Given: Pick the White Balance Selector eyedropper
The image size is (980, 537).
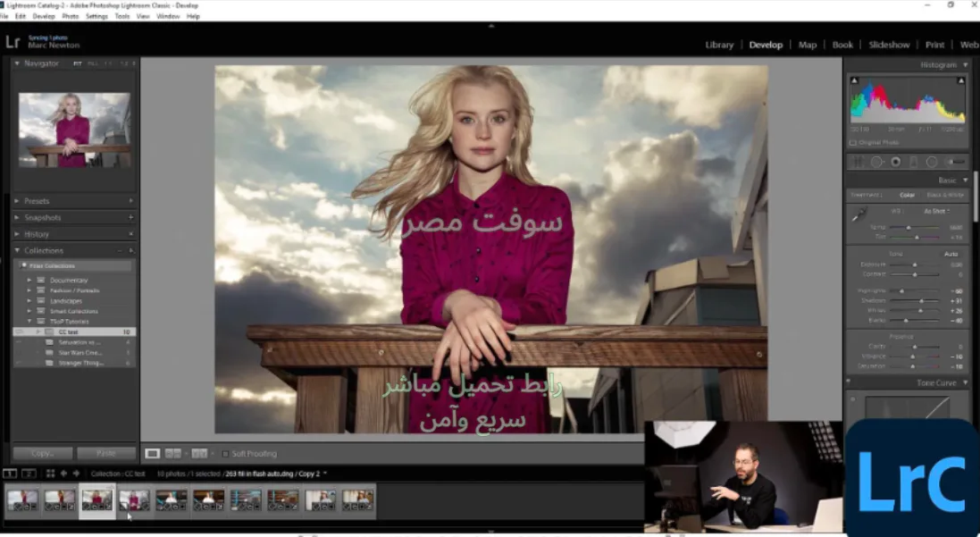Looking at the screenshot, I should pyautogui.click(x=859, y=215).
